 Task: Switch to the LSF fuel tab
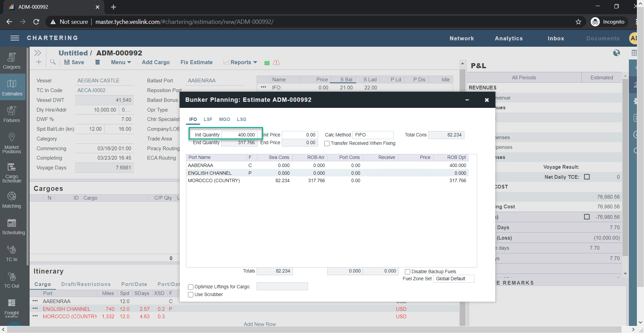pyautogui.click(x=208, y=119)
